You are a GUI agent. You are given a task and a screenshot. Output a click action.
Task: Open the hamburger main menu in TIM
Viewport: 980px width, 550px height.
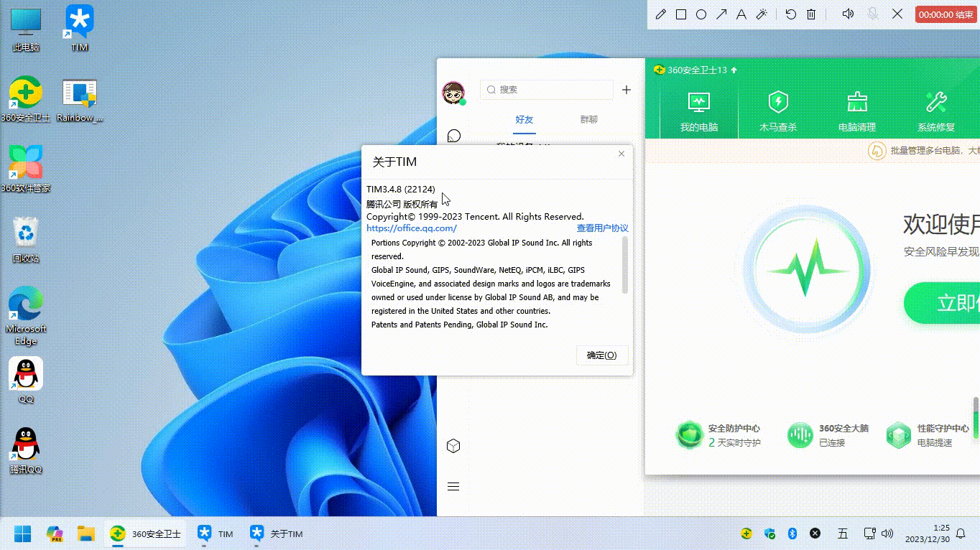coord(453,486)
